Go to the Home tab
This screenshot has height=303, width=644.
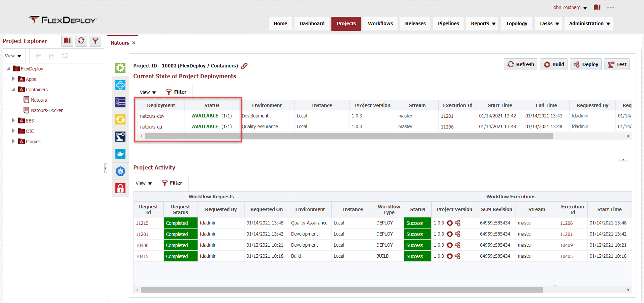coord(280,23)
